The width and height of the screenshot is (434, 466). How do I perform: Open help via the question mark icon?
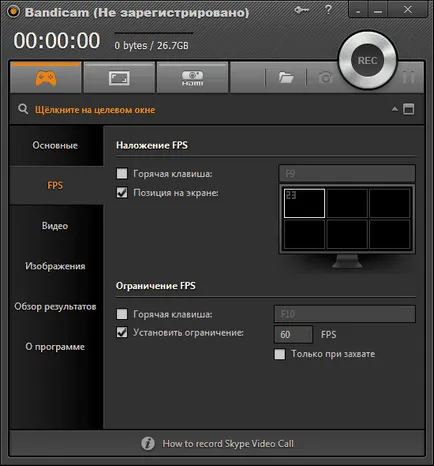(328, 10)
